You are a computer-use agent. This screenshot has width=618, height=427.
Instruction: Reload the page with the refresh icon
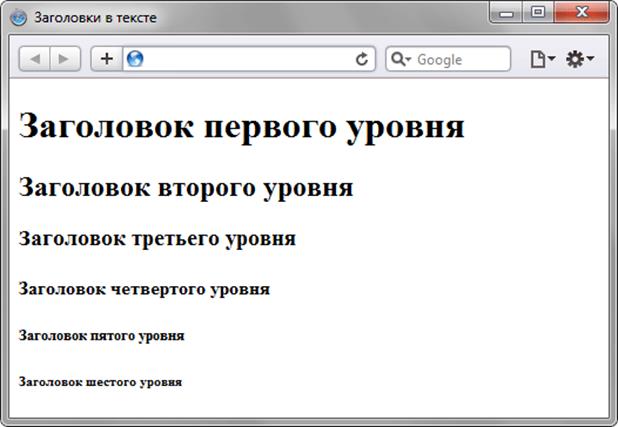[x=361, y=59]
